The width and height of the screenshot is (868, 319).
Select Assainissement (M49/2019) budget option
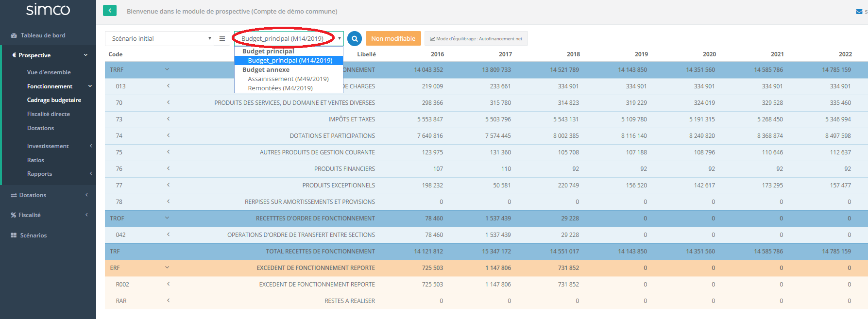coord(288,79)
